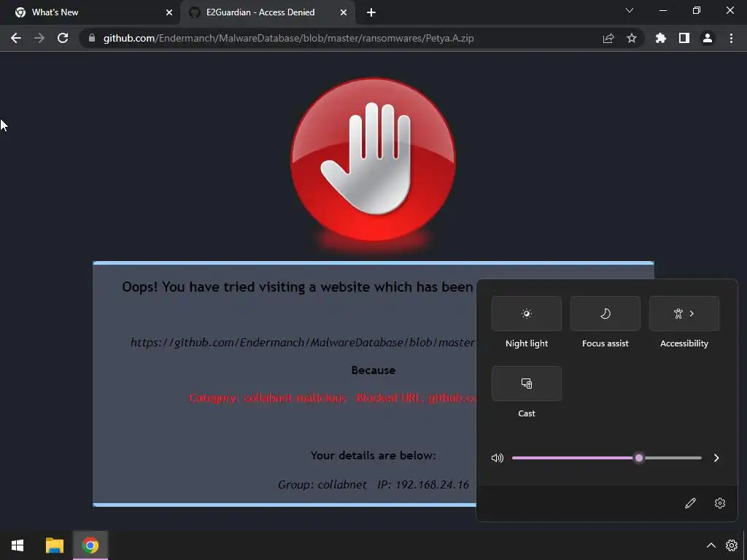Open the tab search dropdown

[x=630, y=10]
